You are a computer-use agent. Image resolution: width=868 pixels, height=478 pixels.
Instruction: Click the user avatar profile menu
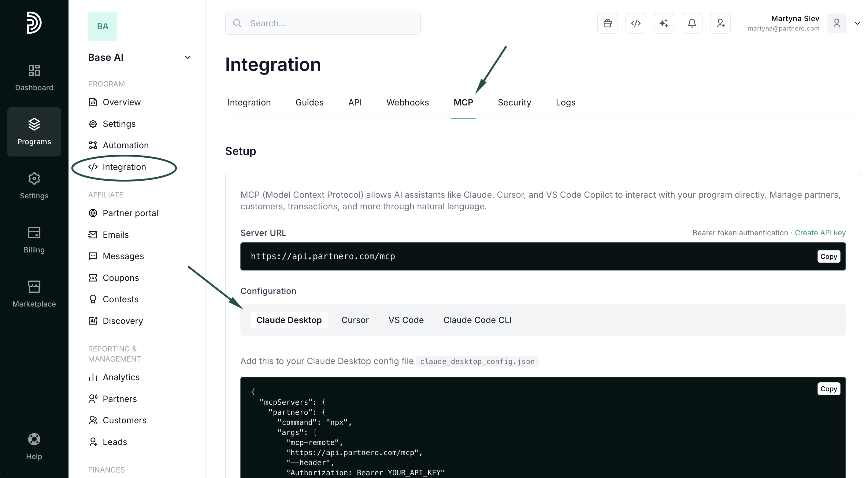(836, 23)
